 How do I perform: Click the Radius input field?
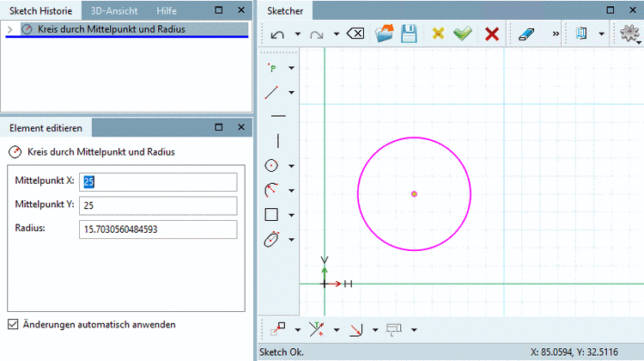[x=158, y=229]
